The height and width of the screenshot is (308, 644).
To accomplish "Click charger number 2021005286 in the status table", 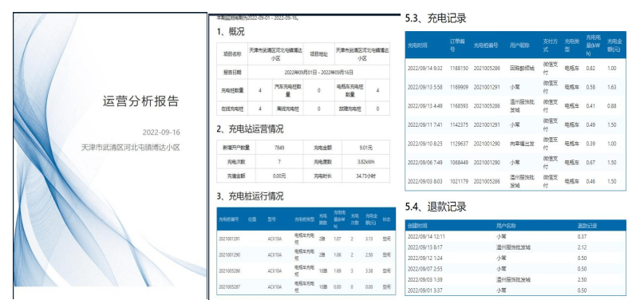I will click(230, 271).
